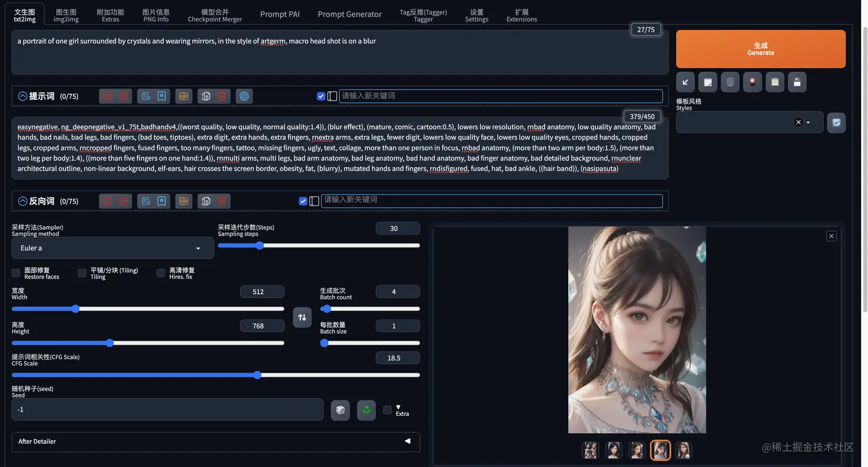
Task: Click the text cursor icon beside 提示词 checkbox
Action: point(332,97)
